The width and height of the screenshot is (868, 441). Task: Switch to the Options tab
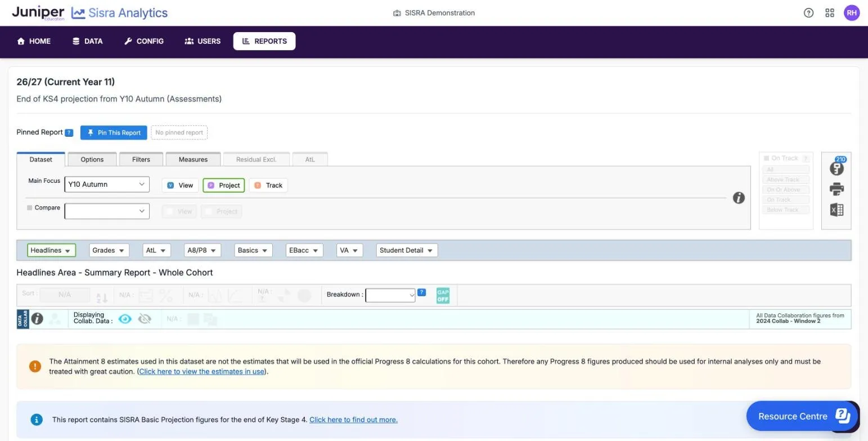(92, 159)
